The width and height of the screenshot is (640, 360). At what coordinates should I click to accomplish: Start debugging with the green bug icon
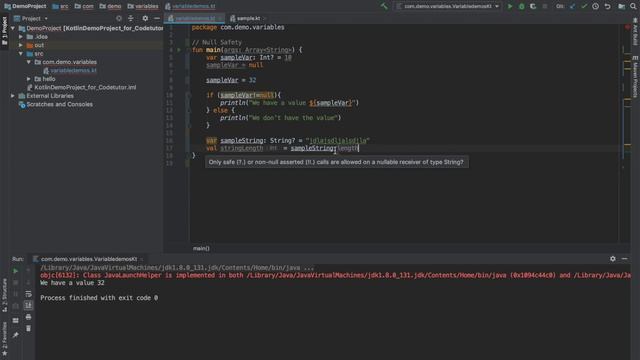point(521,6)
